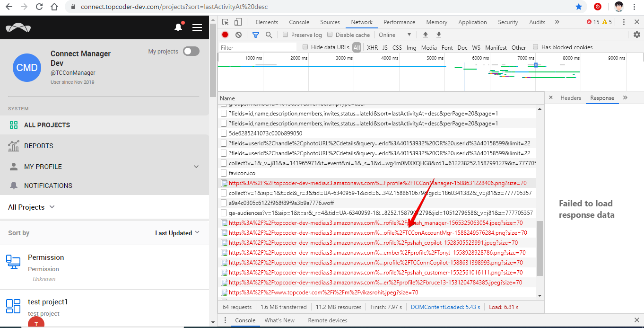The height and width of the screenshot is (328, 644).
Task: View the 15 errors indicator
Action: coord(593,22)
